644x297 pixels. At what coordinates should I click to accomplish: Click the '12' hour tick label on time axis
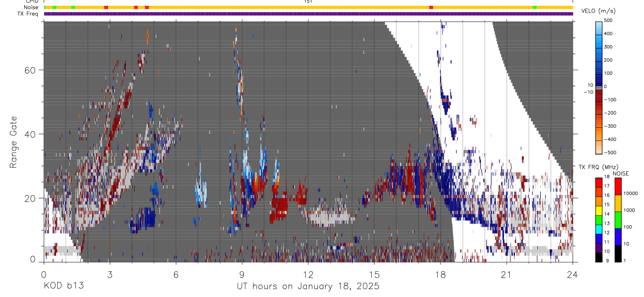point(308,274)
